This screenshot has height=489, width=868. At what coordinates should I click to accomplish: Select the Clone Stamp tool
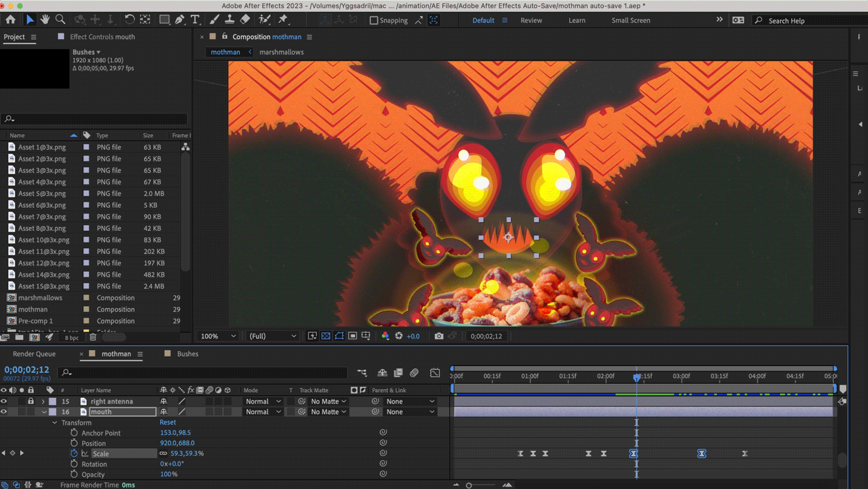pyautogui.click(x=229, y=20)
